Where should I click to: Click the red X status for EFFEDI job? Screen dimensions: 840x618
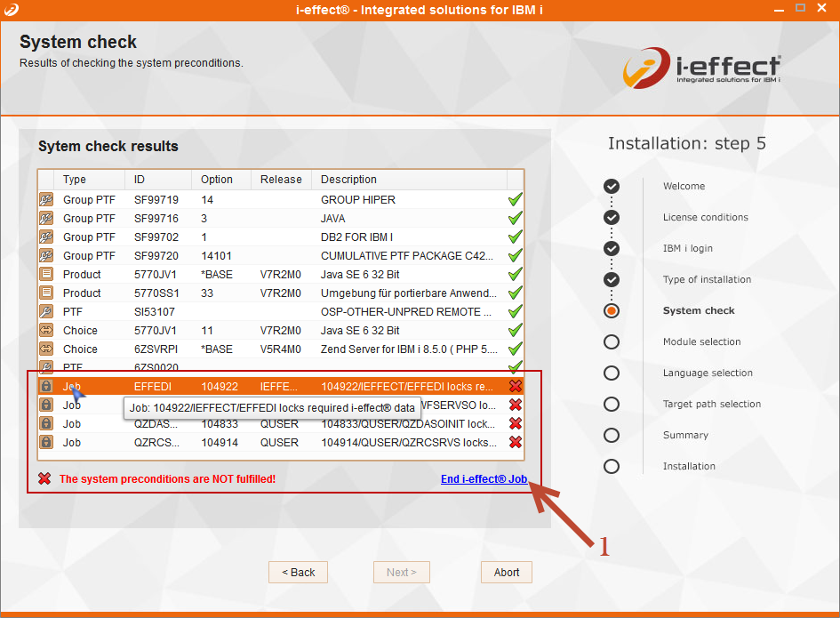point(515,386)
